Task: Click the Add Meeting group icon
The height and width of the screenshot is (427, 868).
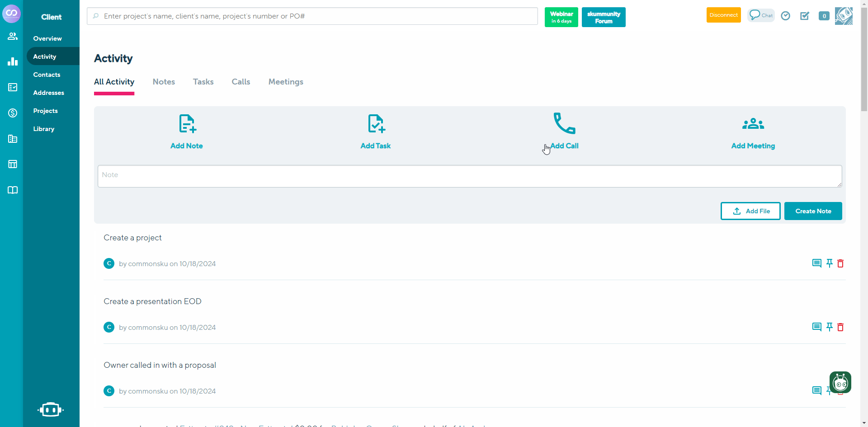Action: click(753, 123)
